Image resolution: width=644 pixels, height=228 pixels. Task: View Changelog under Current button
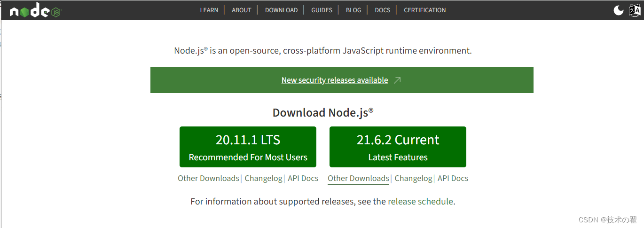click(413, 178)
